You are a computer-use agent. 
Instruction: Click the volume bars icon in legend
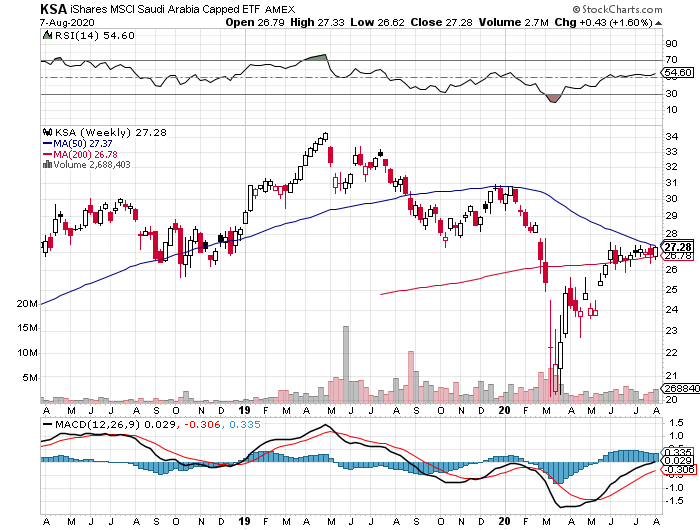point(47,164)
